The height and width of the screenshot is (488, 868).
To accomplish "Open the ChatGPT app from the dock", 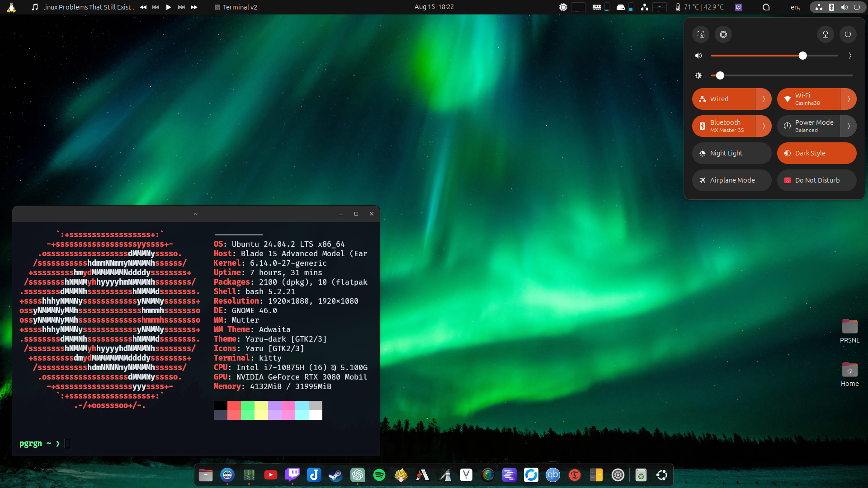I will [x=358, y=475].
